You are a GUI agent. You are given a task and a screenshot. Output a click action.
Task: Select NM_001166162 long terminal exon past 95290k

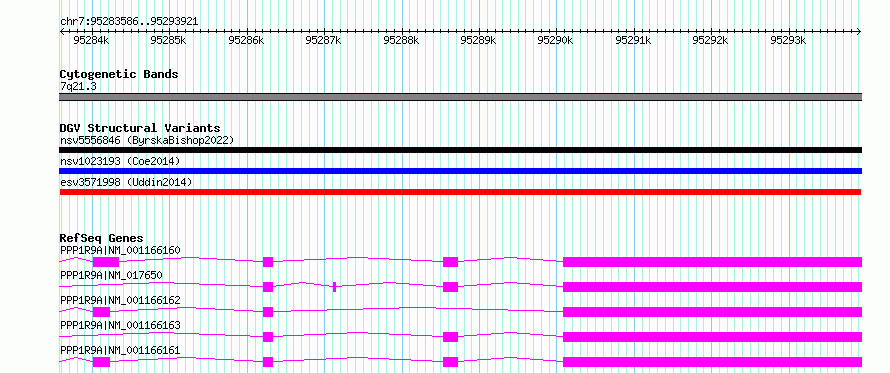712,312
